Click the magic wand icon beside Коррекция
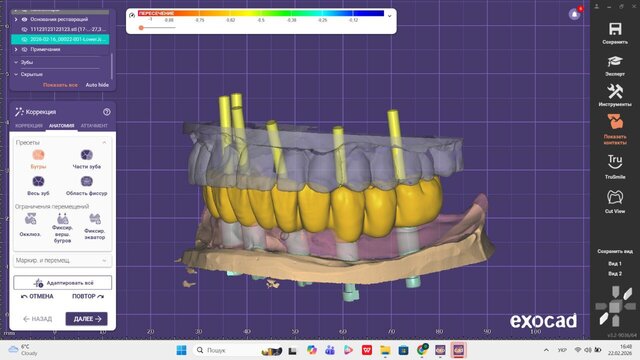 19,111
